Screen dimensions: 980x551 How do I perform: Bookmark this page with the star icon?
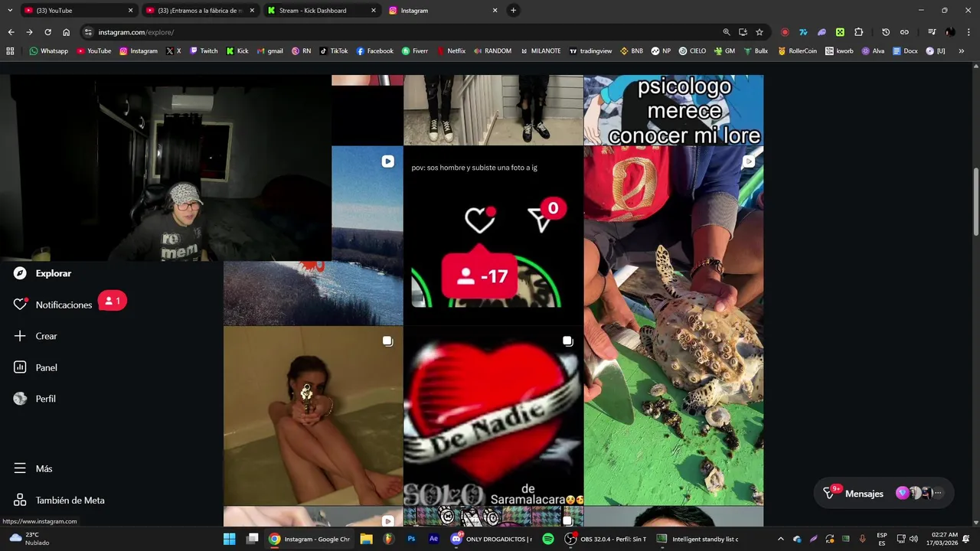pyautogui.click(x=759, y=32)
